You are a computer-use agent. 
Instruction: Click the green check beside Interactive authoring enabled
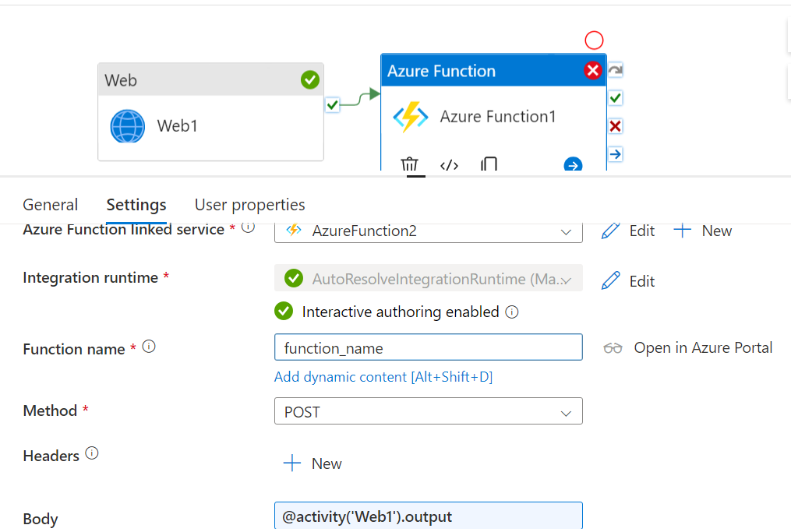[284, 311]
